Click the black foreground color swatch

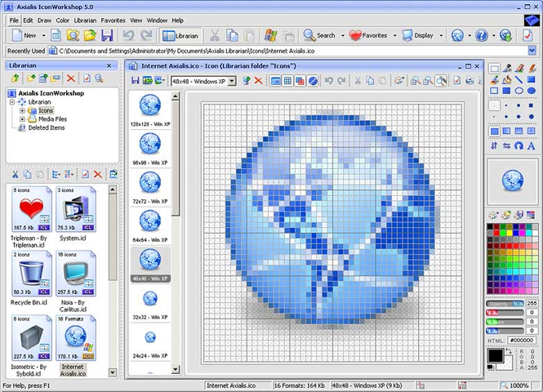496,355
